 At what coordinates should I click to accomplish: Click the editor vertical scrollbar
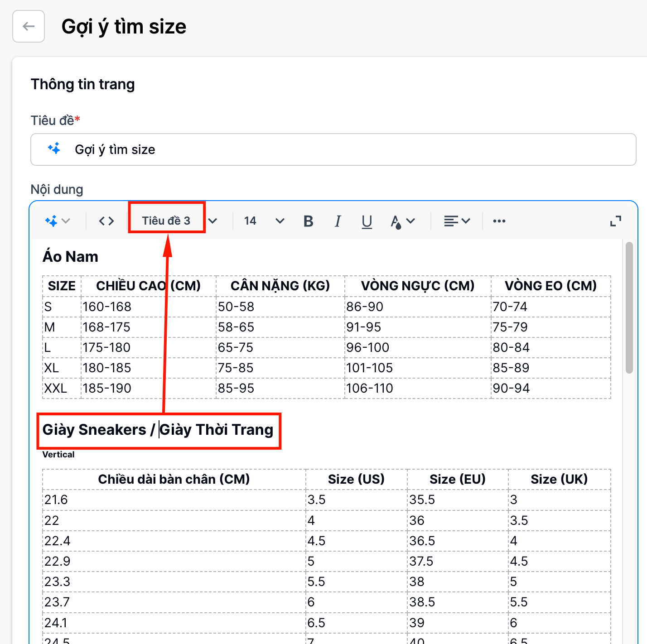629,308
